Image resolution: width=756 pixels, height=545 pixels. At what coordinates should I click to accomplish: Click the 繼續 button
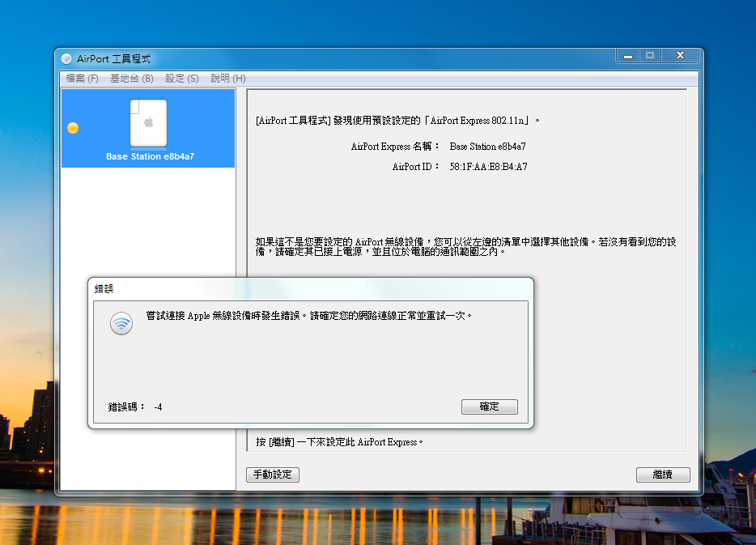[x=663, y=475]
